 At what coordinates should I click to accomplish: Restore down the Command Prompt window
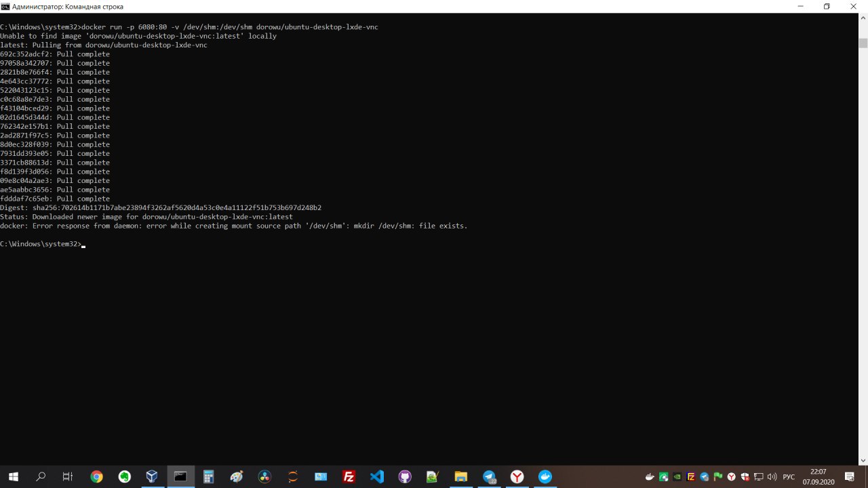click(827, 6)
